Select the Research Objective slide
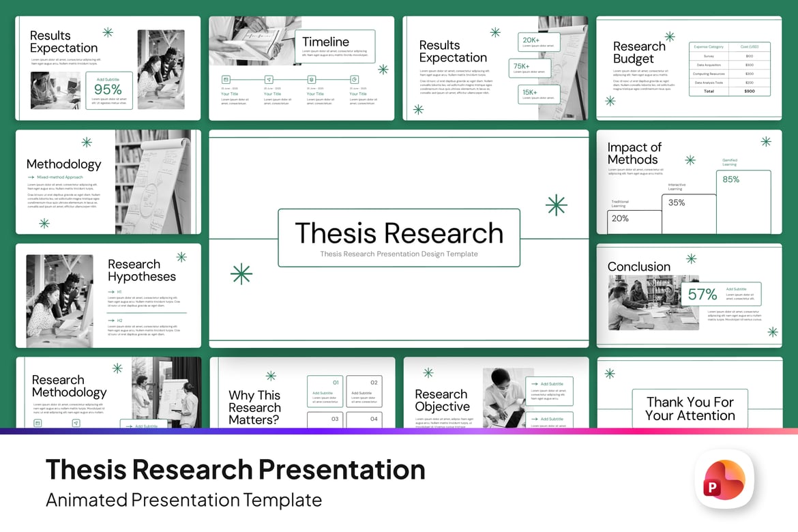 point(495,392)
